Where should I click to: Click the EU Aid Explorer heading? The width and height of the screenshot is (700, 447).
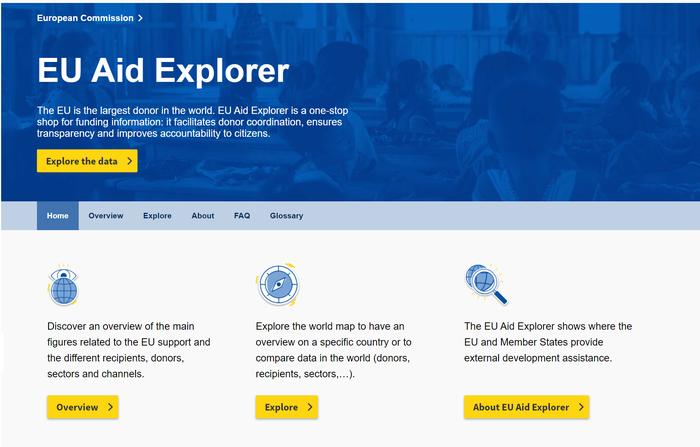(x=163, y=71)
